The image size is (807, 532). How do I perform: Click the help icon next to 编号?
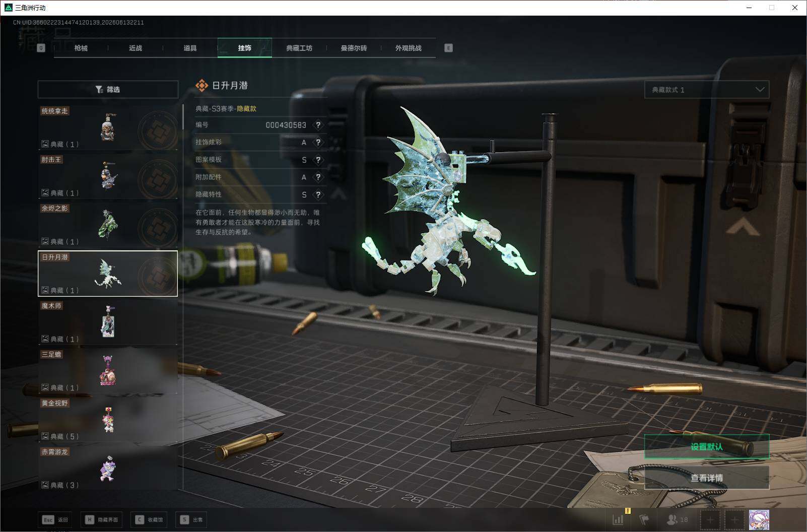pos(318,125)
